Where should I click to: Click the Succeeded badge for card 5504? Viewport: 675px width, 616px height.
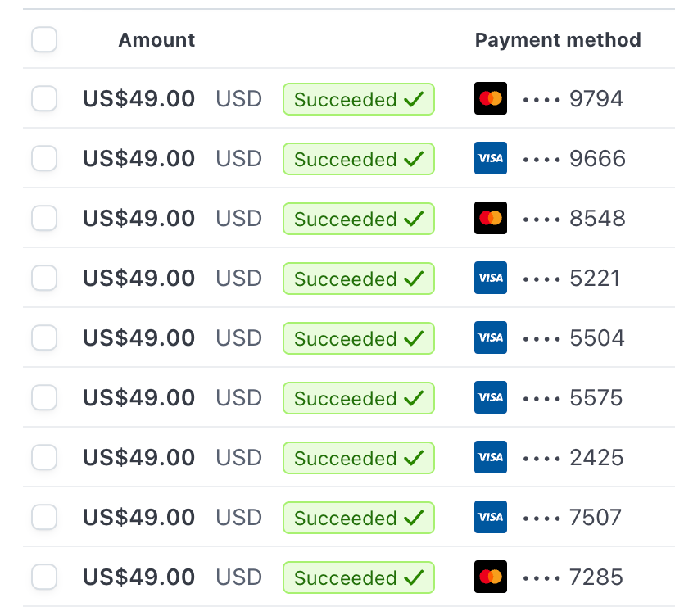click(x=359, y=338)
